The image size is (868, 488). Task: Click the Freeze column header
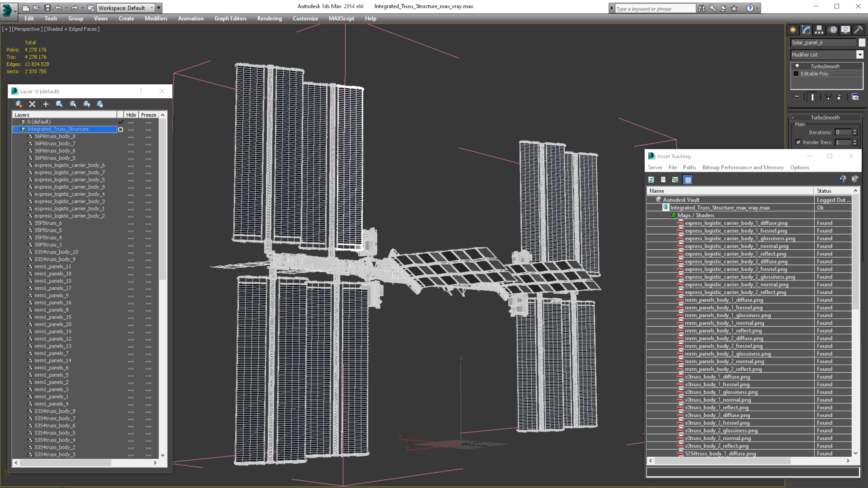[x=148, y=115]
